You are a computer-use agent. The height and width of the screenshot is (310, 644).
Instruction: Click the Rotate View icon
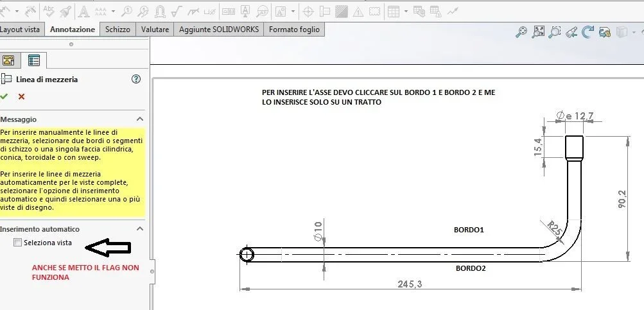[x=587, y=32]
